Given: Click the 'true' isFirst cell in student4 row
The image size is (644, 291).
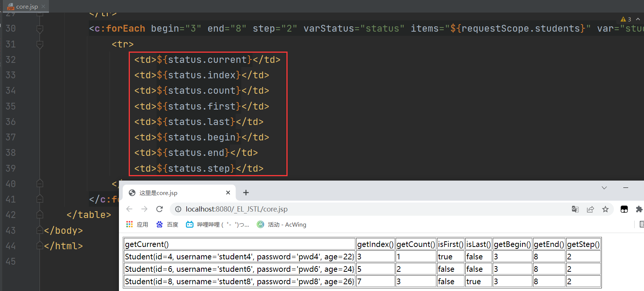Looking at the screenshot, I should [451, 256].
